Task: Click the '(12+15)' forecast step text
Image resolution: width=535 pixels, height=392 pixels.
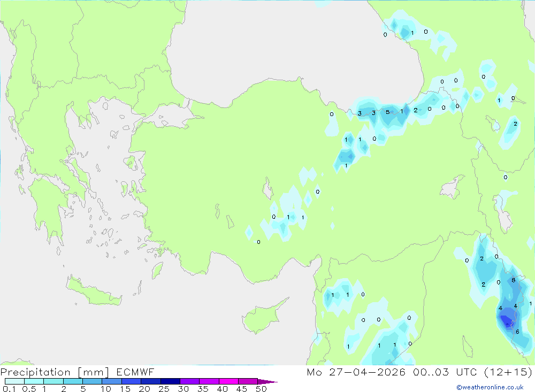Action: coord(508,372)
